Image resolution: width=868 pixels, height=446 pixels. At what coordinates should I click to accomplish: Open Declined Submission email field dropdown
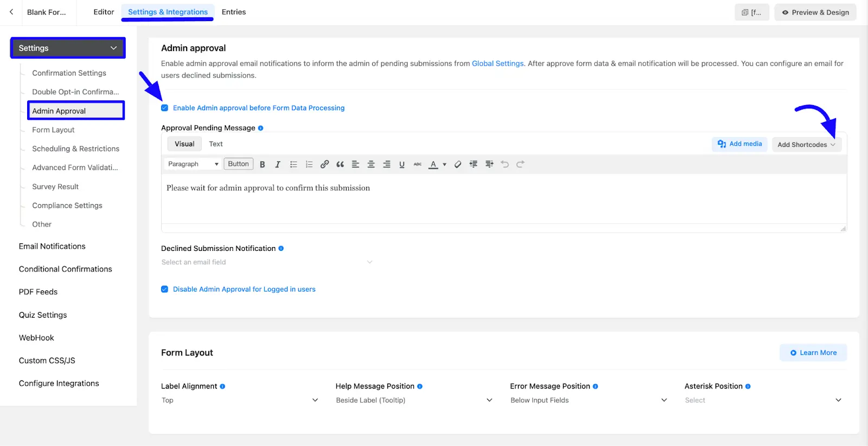(x=267, y=262)
